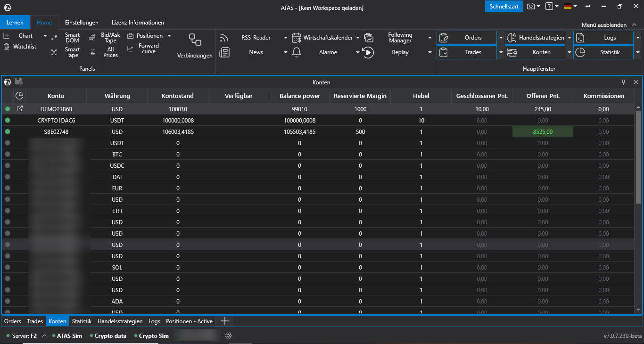Image resolution: width=644 pixels, height=344 pixels.
Task: Open the status bar settings gear
Action: pos(228,336)
